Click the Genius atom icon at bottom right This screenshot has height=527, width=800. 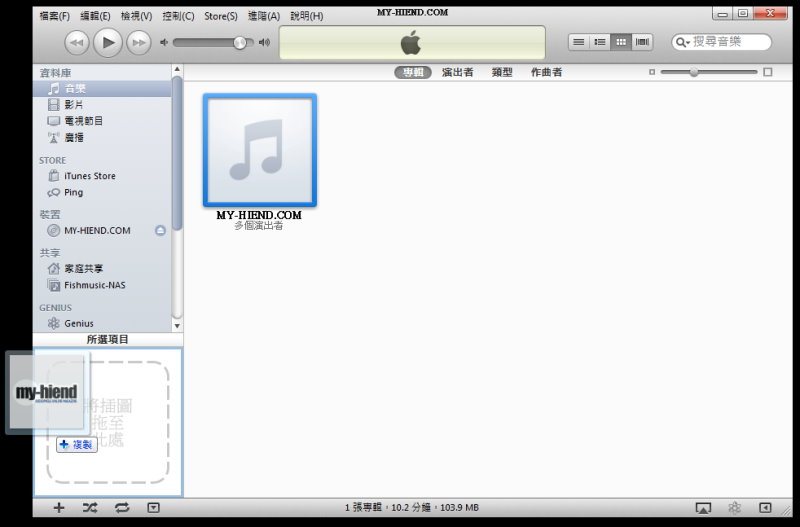734,508
